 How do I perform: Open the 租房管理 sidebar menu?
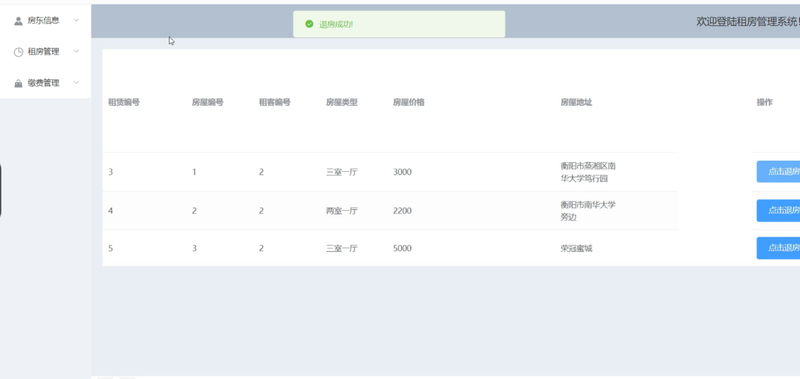point(45,52)
